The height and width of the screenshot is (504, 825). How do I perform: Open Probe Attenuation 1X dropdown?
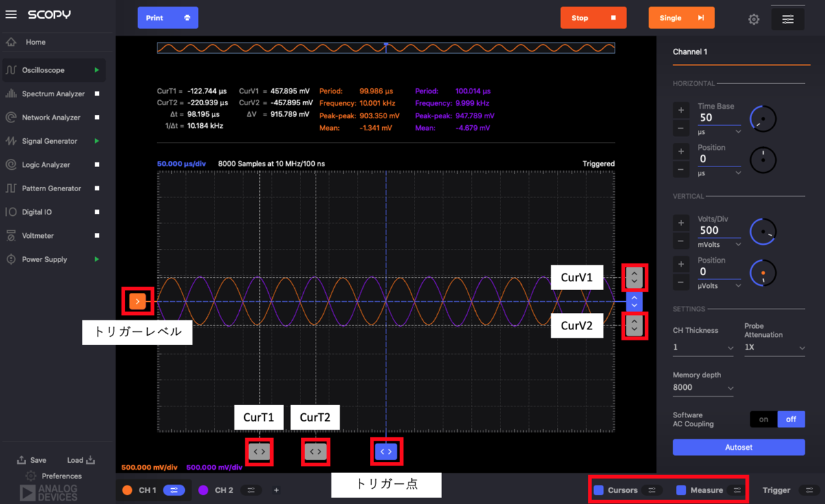tap(774, 348)
